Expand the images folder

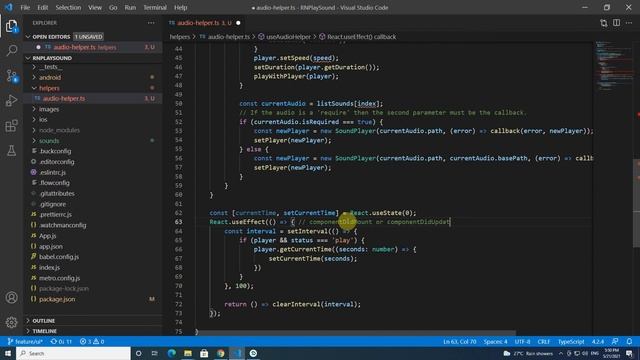click(49, 109)
